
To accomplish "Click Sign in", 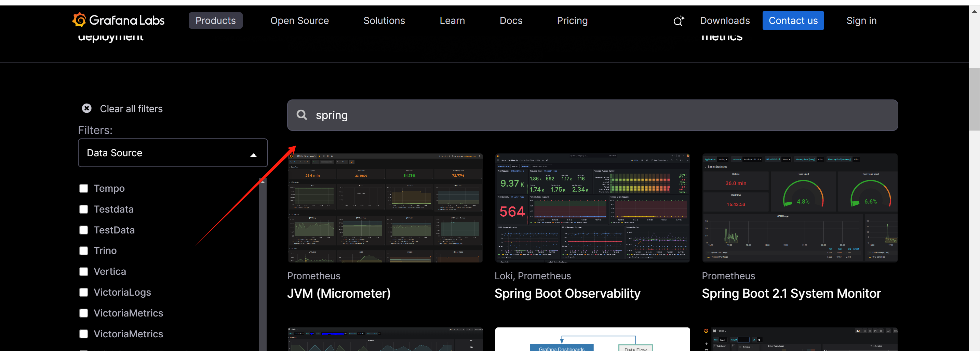I will pos(861,21).
